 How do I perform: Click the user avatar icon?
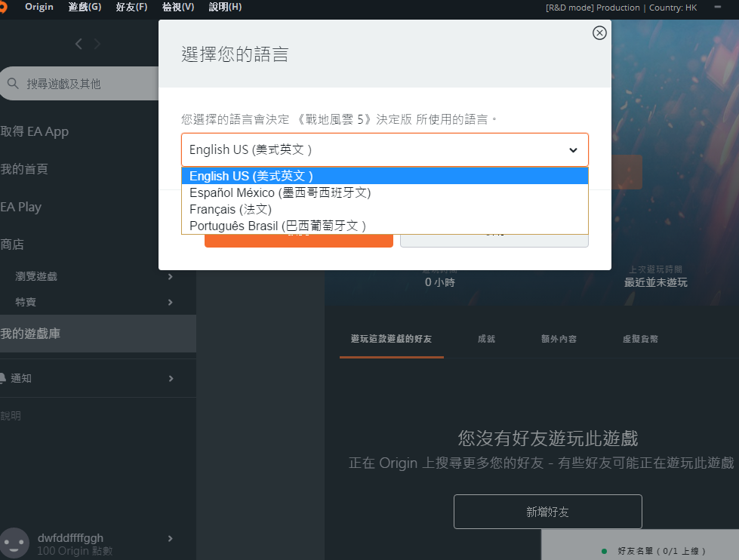pyautogui.click(x=14, y=543)
